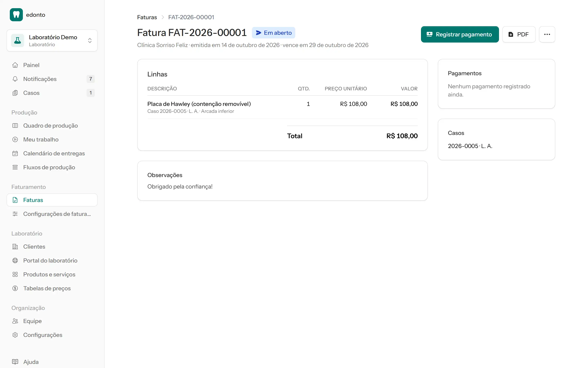Screen dimensions: 588x368
Task: Go to Painel in the sidebar
Action: (x=52, y=65)
